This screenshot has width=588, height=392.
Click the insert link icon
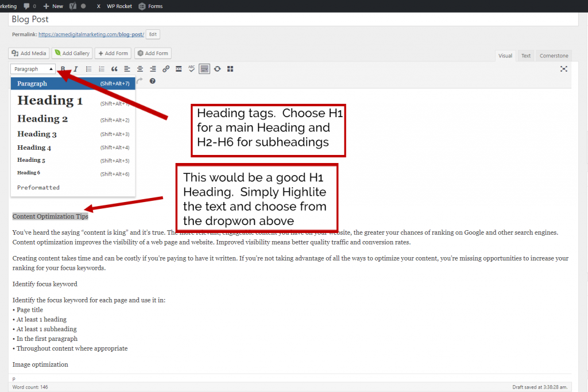166,69
